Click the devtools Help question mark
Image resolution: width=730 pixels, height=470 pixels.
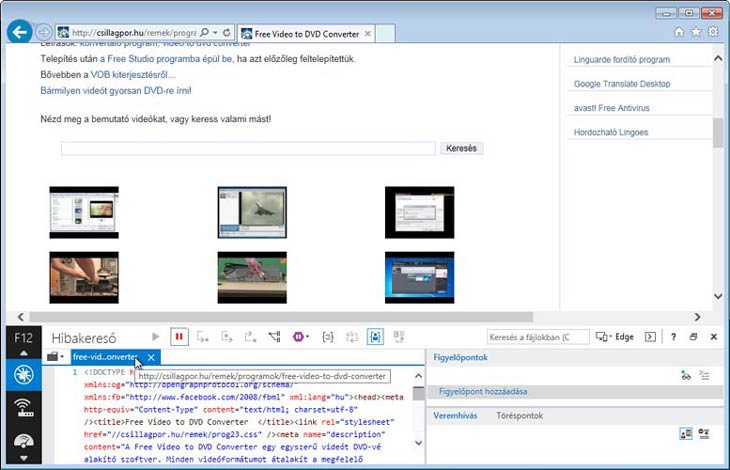click(x=673, y=337)
